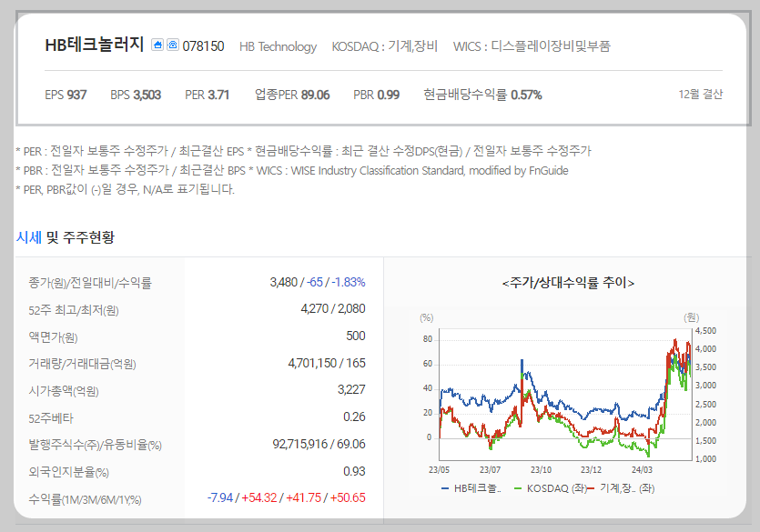This screenshot has width=760, height=532.
Task: Click the HB테크놀.. blue legend entry
Action: pos(471,488)
